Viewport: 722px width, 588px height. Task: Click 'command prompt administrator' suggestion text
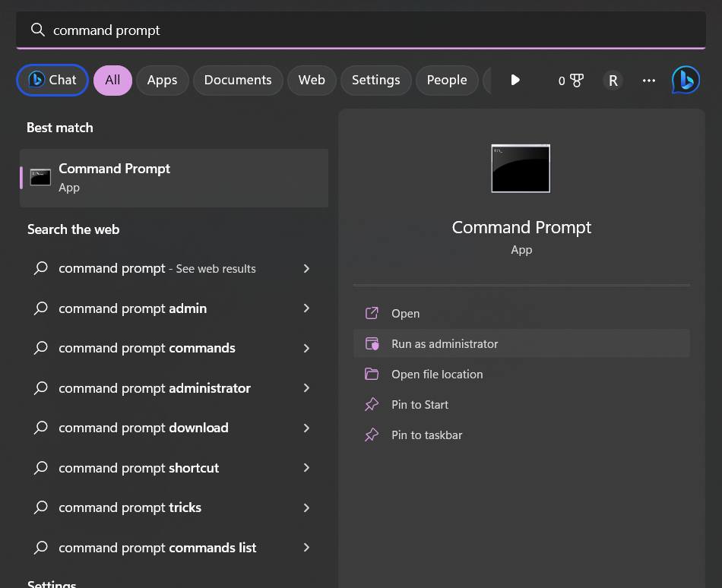(x=154, y=388)
